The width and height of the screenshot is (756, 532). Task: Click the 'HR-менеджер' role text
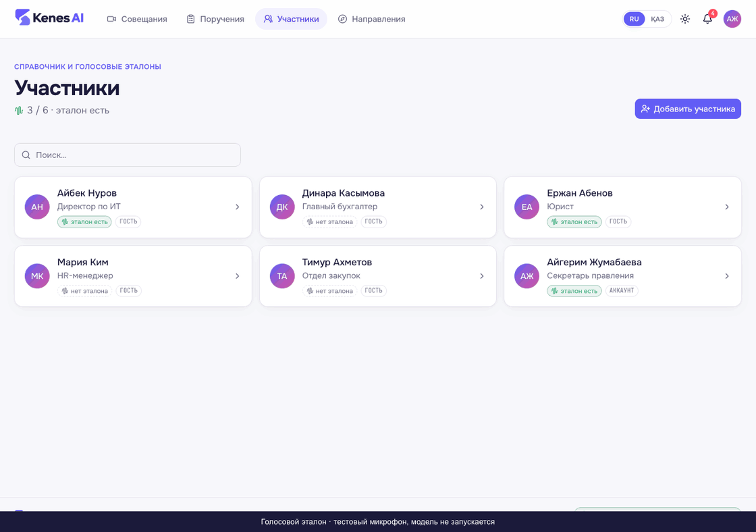tap(85, 275)
